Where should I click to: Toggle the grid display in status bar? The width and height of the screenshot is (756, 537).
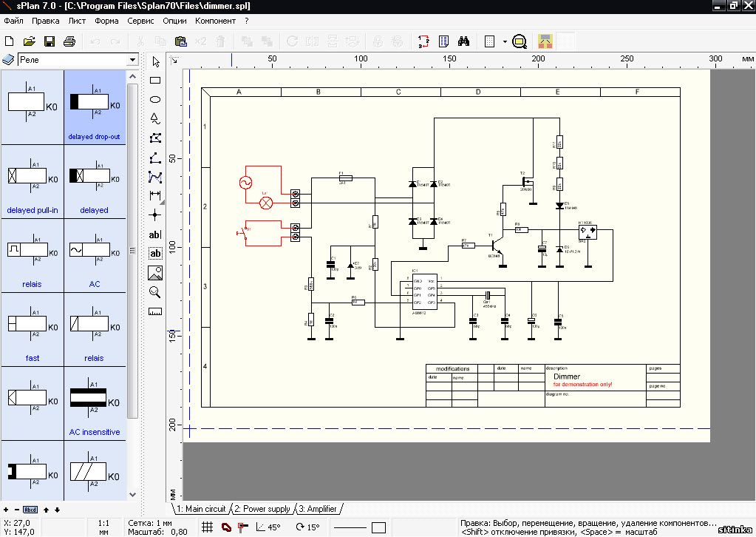[208, 527]
